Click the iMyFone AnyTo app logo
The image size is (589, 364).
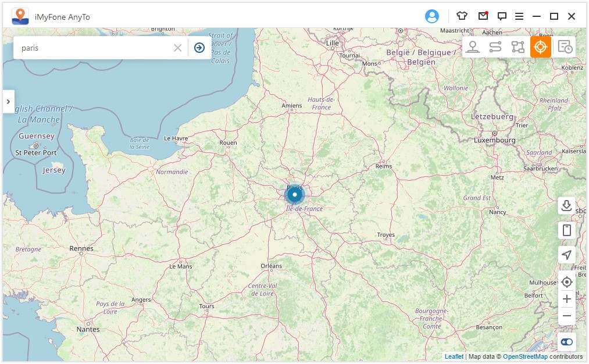[20, 16]
